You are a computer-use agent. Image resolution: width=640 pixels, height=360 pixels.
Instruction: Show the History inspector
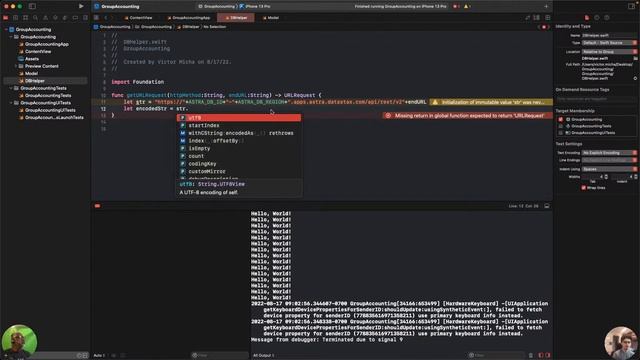point(597,18)
